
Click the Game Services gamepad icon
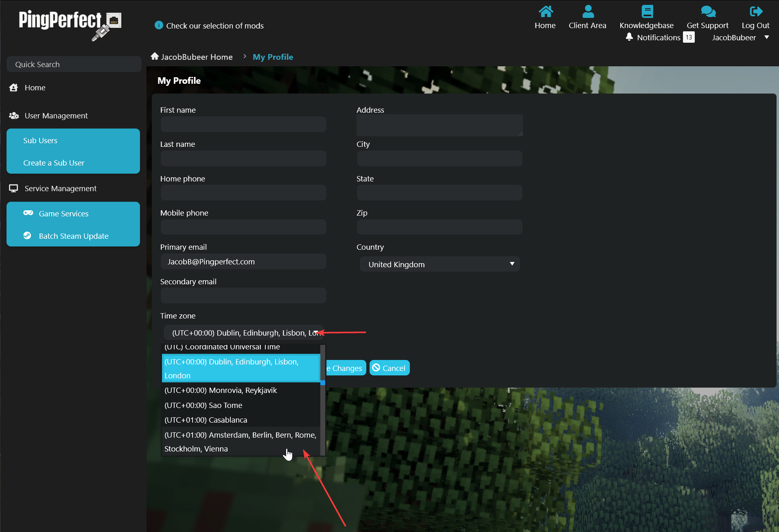click(28, 213)
